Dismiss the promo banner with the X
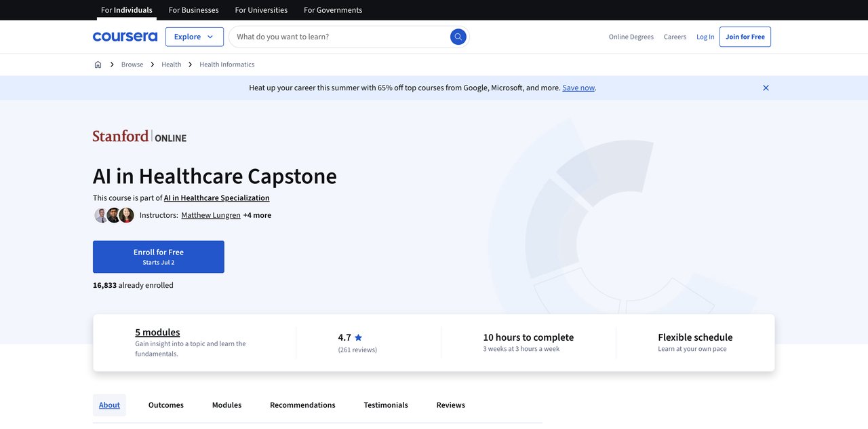 766,88
